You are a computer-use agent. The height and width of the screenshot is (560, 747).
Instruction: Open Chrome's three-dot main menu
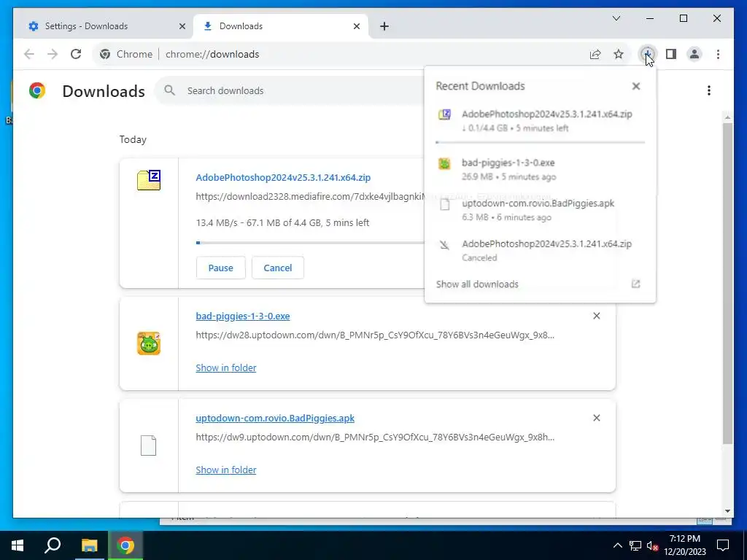click(x=718, y=54)
